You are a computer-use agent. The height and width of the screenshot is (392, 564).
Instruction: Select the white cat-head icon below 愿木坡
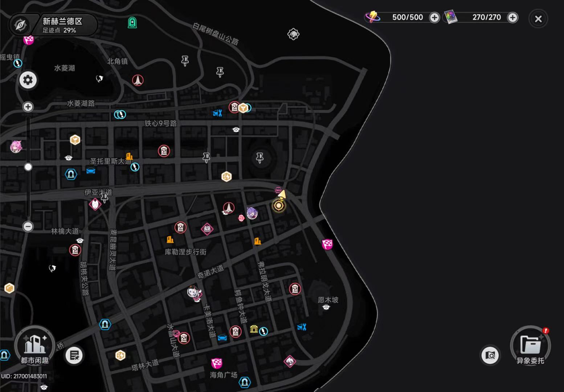coord(326,307)
